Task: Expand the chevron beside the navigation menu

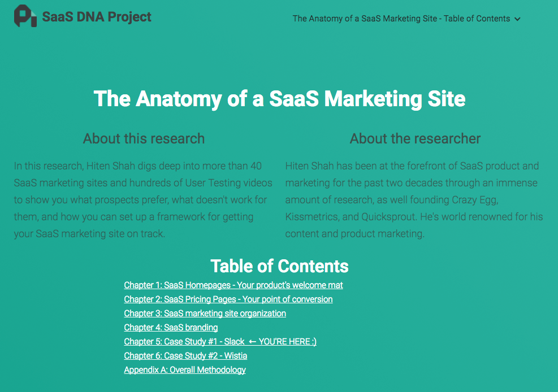Action: (517, 19)
